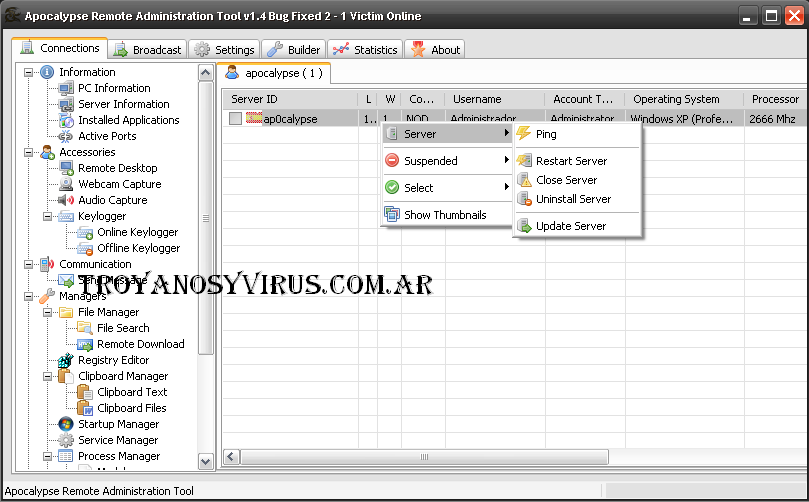Select the Keylogger keyboard icon
Image resolution: width=809 pixels, height=502 pixels.
point(66,216)
